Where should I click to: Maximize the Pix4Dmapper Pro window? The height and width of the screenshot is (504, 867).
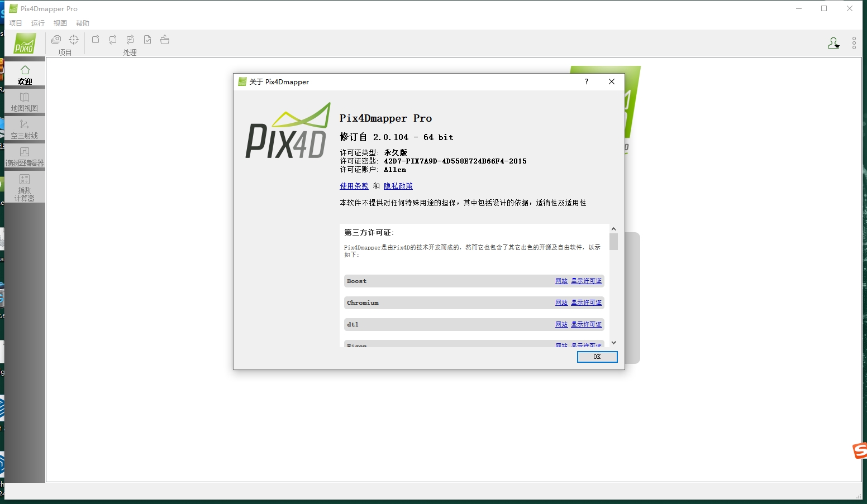[824, 8]
